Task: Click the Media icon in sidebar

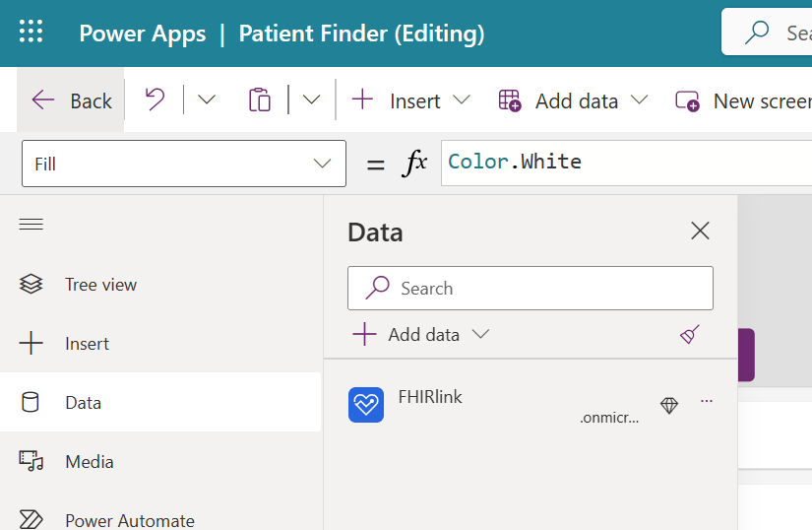Action: (31, 461)
